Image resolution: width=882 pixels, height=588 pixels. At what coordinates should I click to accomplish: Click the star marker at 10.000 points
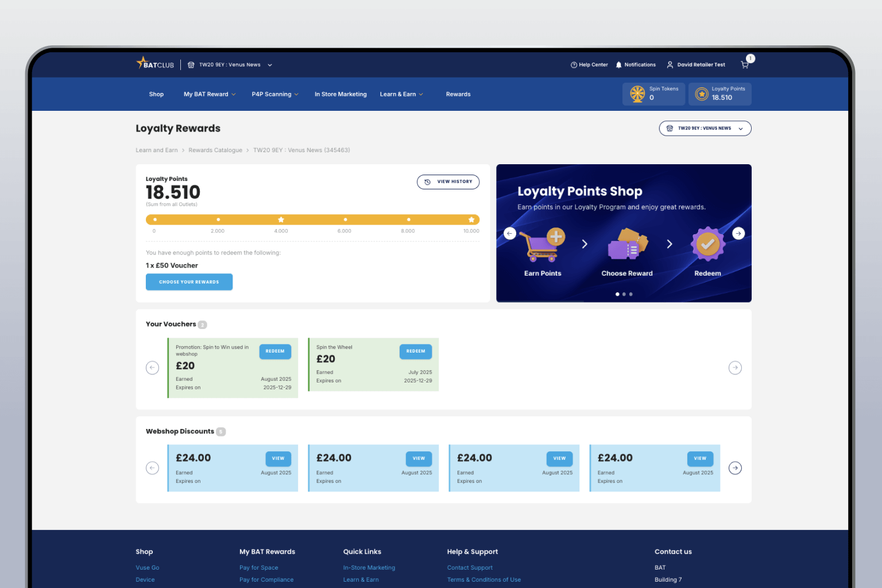471,219
